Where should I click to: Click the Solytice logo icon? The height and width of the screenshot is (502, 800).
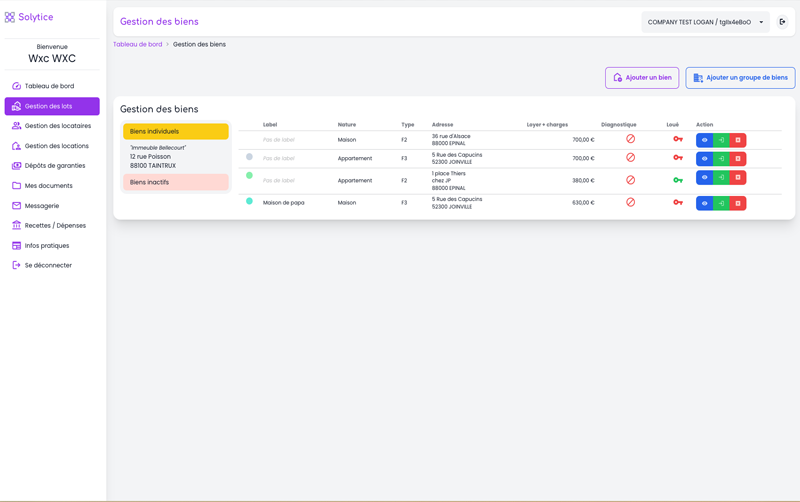point(10,18)
